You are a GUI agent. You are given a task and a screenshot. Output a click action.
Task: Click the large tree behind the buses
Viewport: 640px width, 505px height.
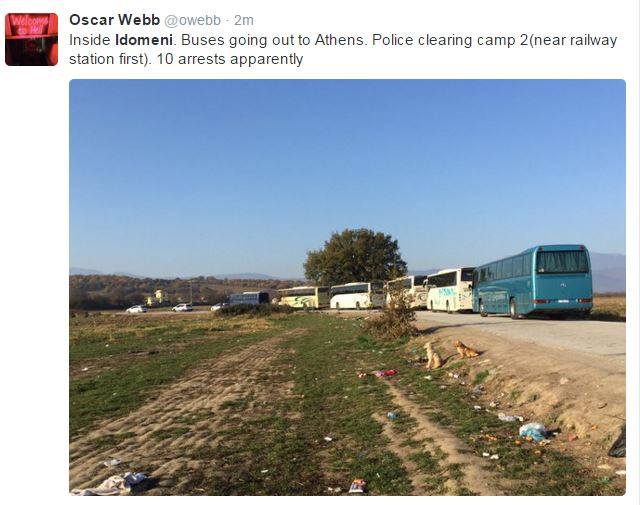click(x=355, y=257)
